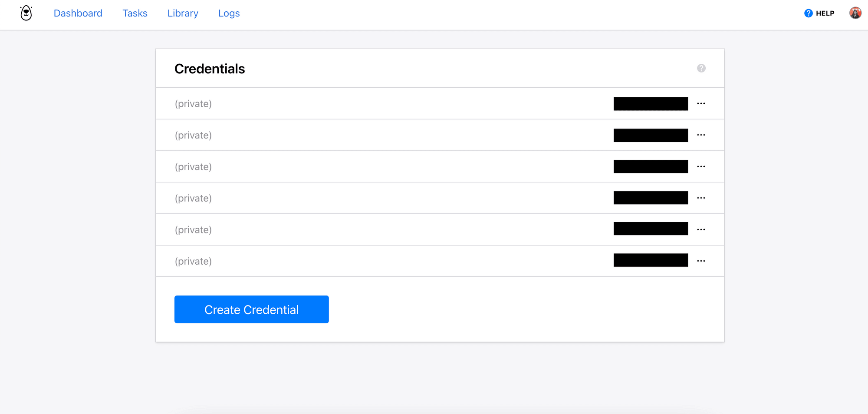Click the HELP link
The width and height of the screenshot is (868, 414).
pyautogui.click(x=824, y=13)
